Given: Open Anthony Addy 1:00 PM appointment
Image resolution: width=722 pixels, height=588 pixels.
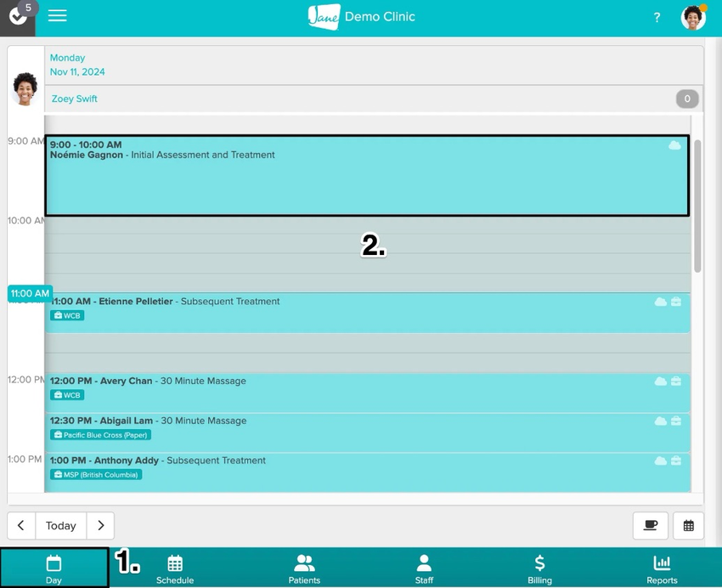Looking at the screenshot, I should coord(367,472).
